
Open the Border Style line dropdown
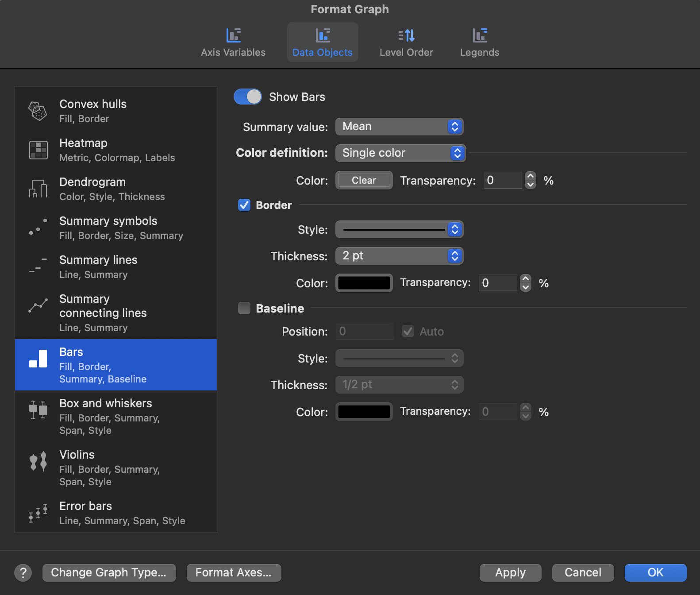pyautogui.click(x=399, y=229)
